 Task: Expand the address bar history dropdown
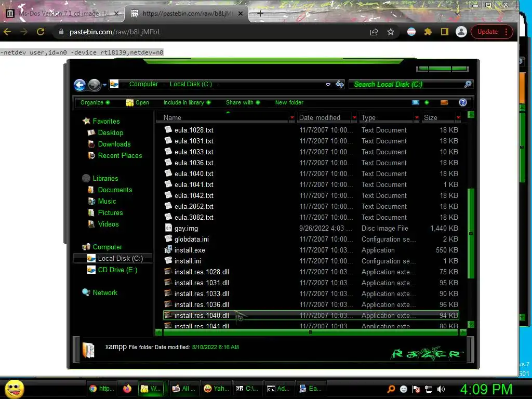[x=328, y=85]
